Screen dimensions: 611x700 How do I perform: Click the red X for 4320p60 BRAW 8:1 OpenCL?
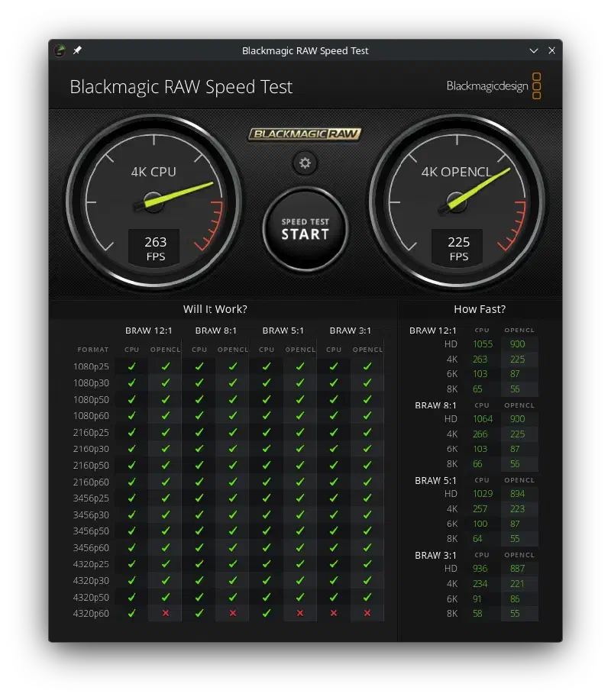(x=233, y=614)
